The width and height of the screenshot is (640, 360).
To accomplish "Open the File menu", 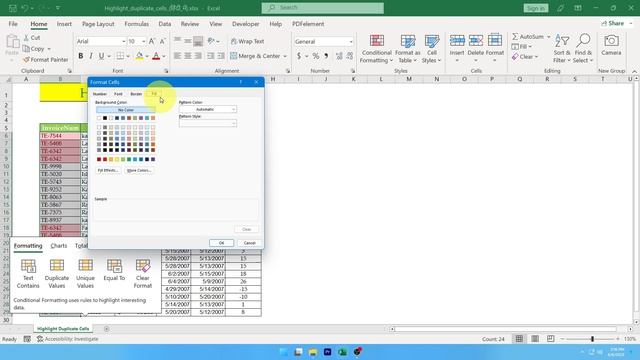I will point(13,24).
